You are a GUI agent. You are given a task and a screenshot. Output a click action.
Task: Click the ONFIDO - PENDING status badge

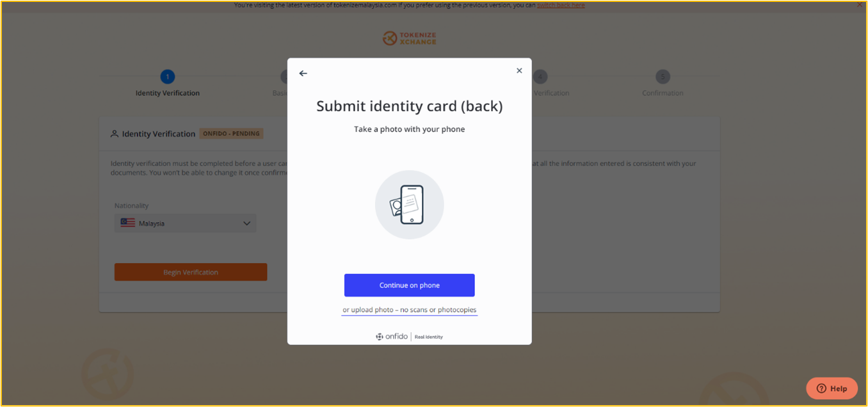coord(231,134)
